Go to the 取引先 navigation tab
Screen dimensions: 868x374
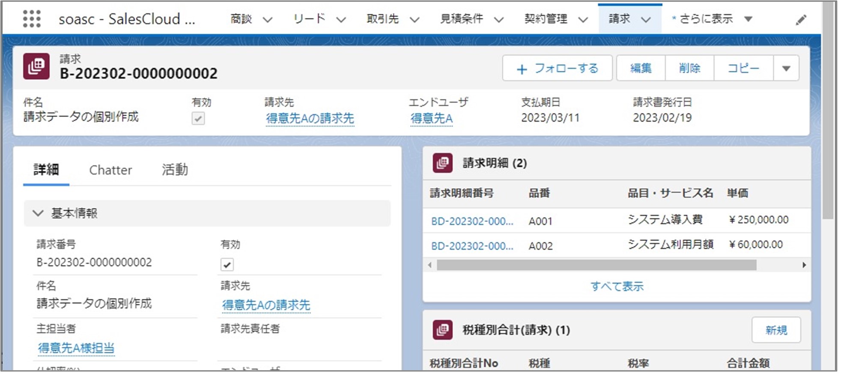382,19
